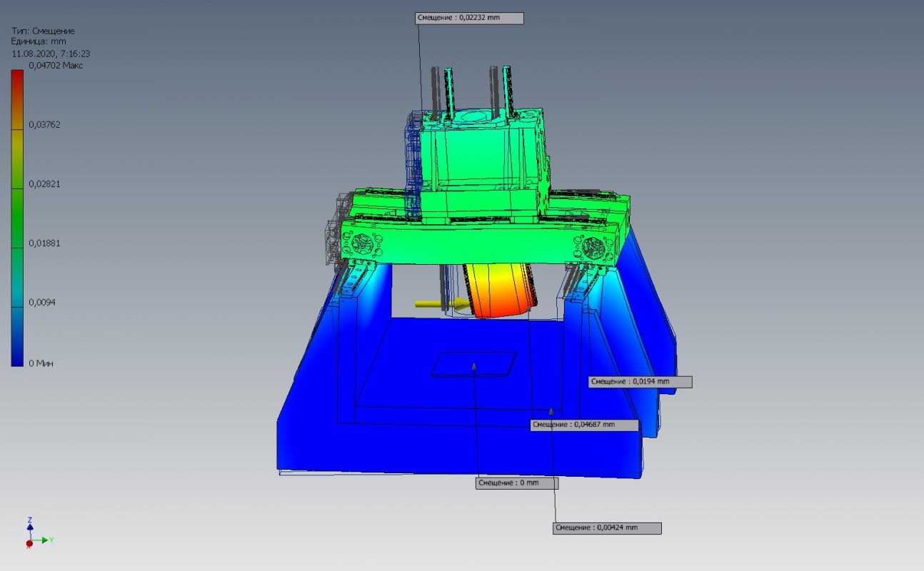Image resolution: width=924 pixels, height=571 pixels.
Task: Click the 0,04702 Макс legend value
Action: [x=56, y=65]
